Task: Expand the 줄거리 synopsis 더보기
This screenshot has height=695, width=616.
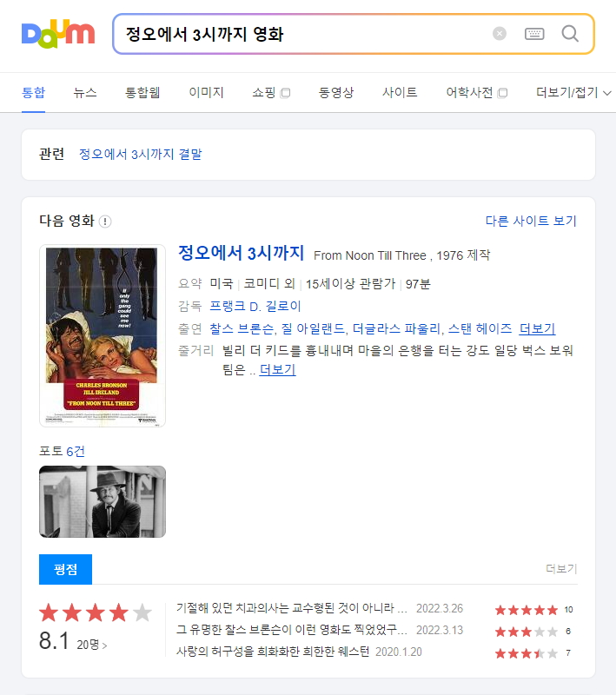Action: coord(277,369)
